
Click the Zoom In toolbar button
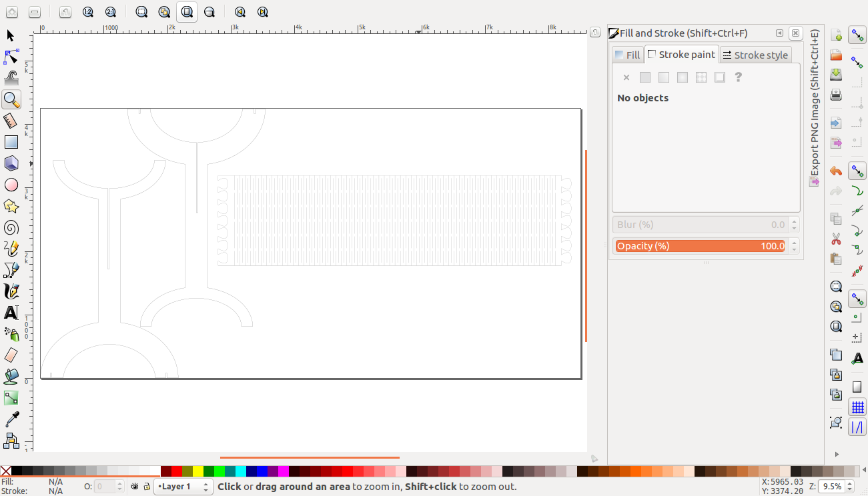click(x=12, y=12)
